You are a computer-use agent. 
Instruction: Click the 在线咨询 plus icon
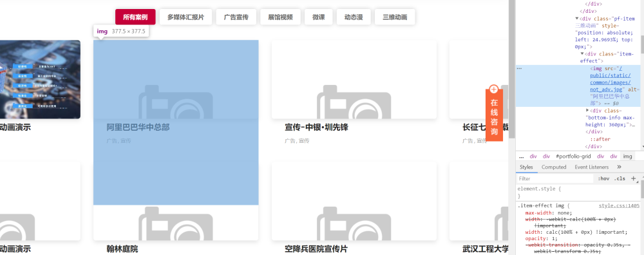click(x=494, y=89)
